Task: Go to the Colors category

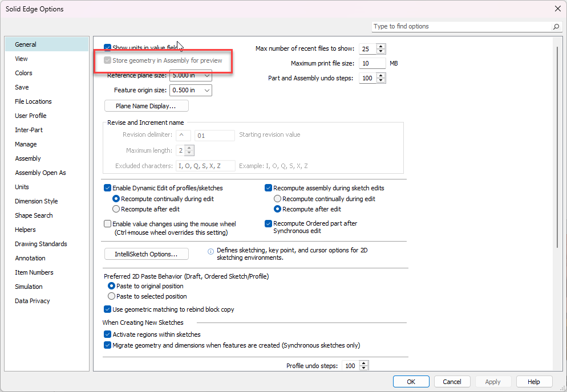Action: tap(47, 73)
